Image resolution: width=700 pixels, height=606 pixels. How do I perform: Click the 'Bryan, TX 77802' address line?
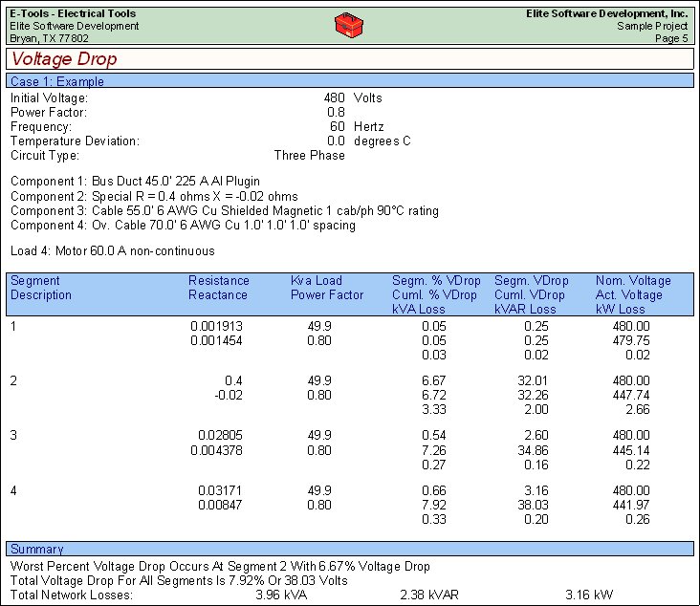tap(49, 38)
